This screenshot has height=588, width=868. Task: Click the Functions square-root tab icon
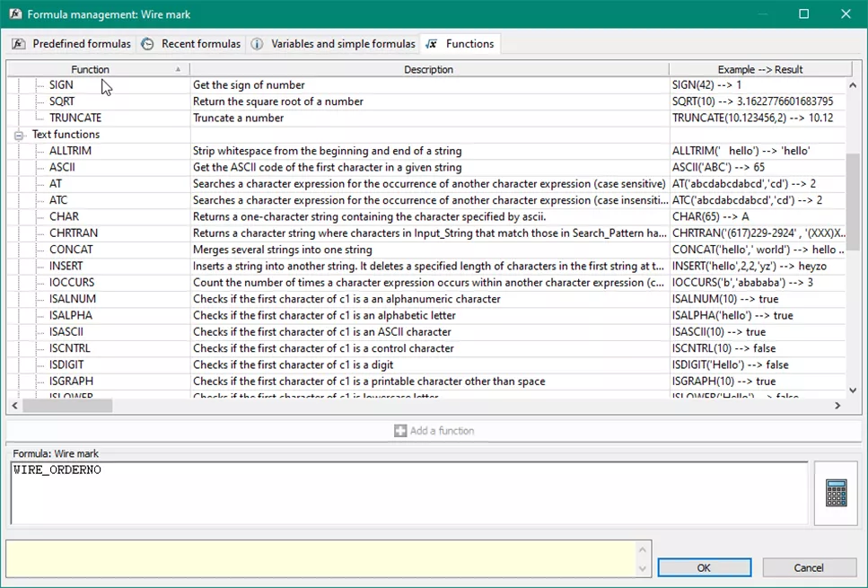[433, 44]
